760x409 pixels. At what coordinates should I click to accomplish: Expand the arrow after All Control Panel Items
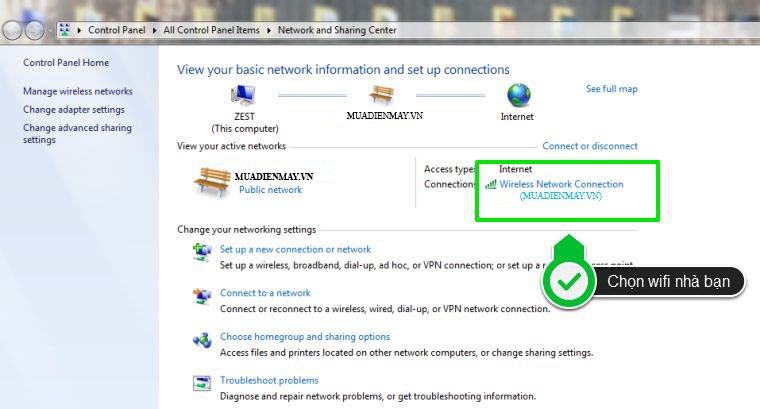pos(269,31)
